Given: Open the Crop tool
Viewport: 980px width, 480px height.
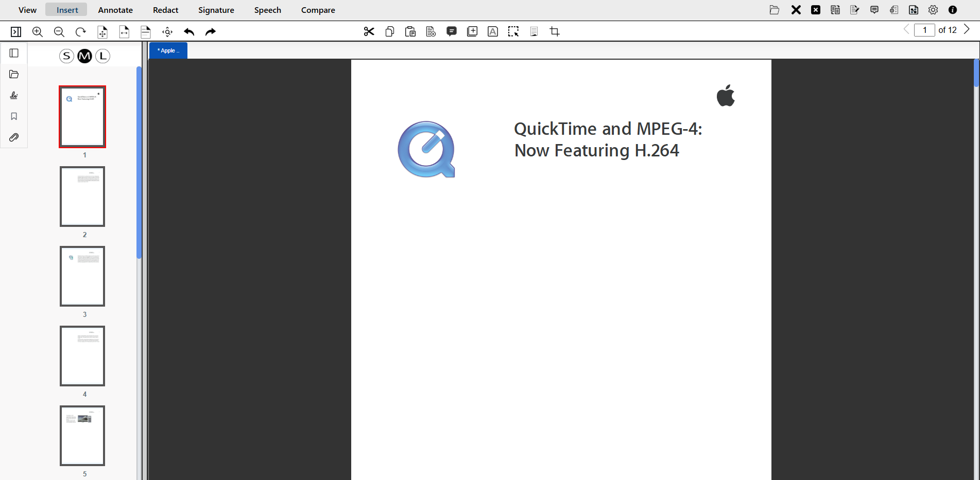Looking at the screenshot, I should tap(555, 31).
